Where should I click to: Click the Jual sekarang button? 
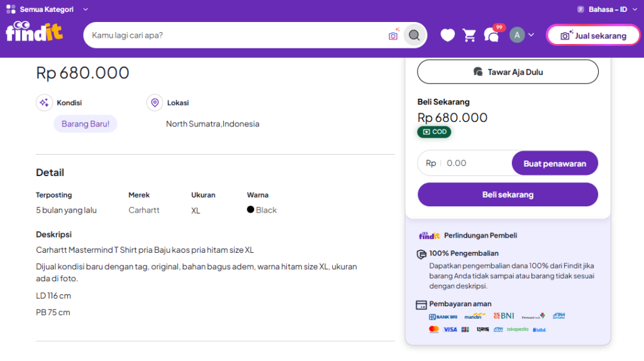[x=595, y=36]
